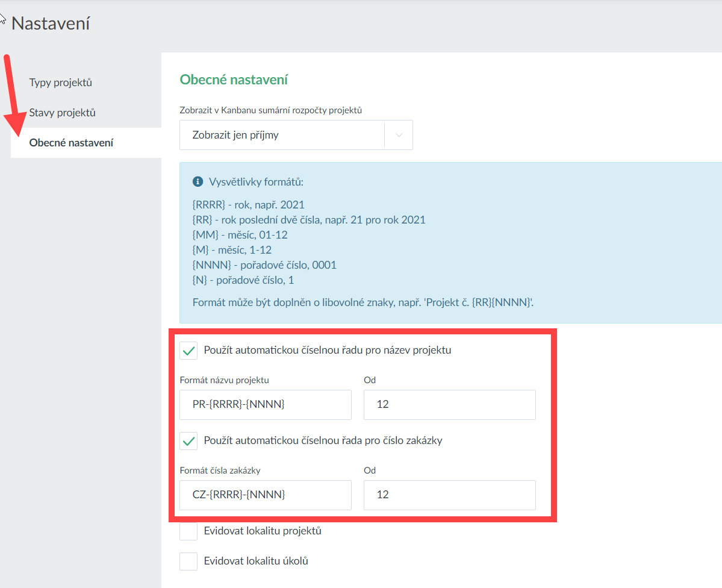Enable the Evidovat lokalitu projektů checkbox
The height and width of the screenshot is (588, 722).
189,531
